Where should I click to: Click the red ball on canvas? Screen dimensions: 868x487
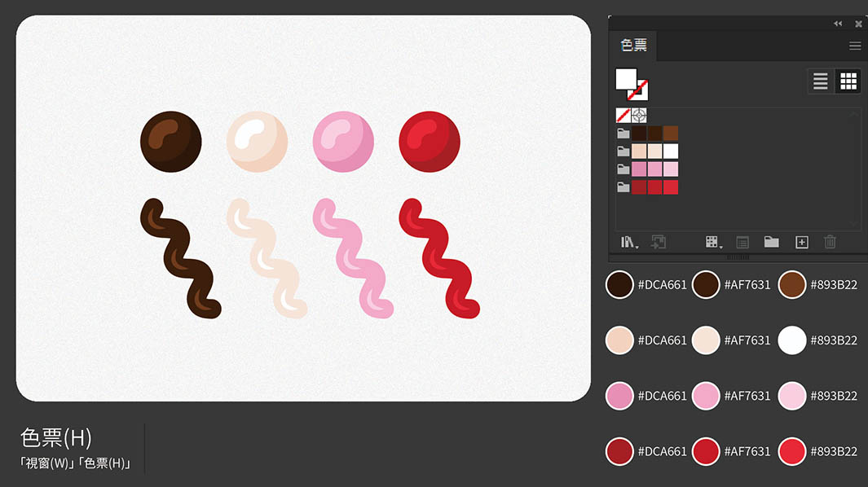click(x=430, y=142)
